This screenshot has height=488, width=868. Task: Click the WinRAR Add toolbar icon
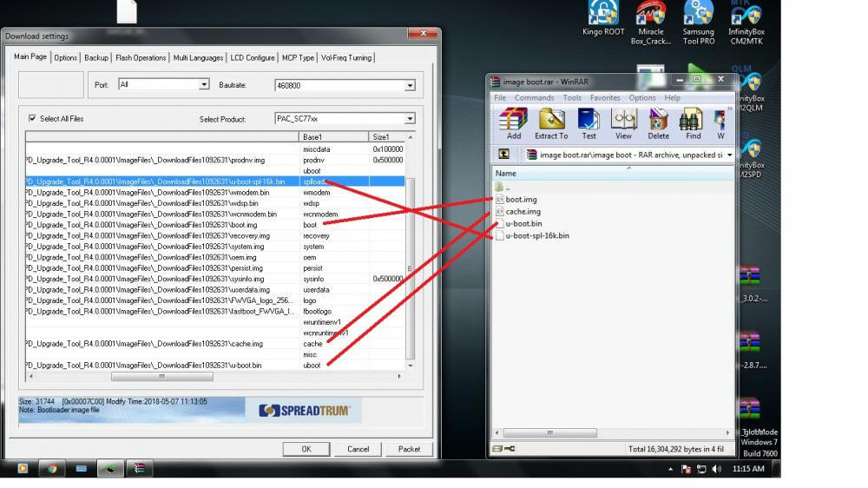514,122
